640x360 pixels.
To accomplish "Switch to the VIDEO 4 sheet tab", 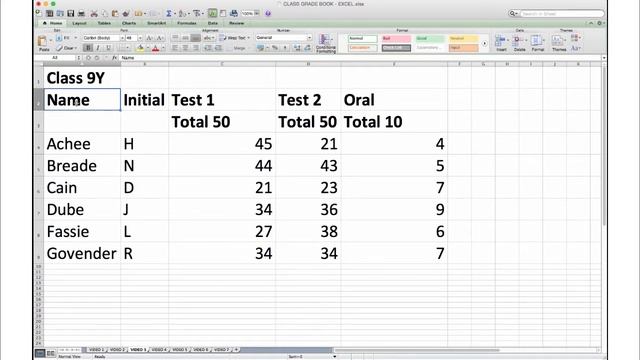I will click(x=159, y=350).
